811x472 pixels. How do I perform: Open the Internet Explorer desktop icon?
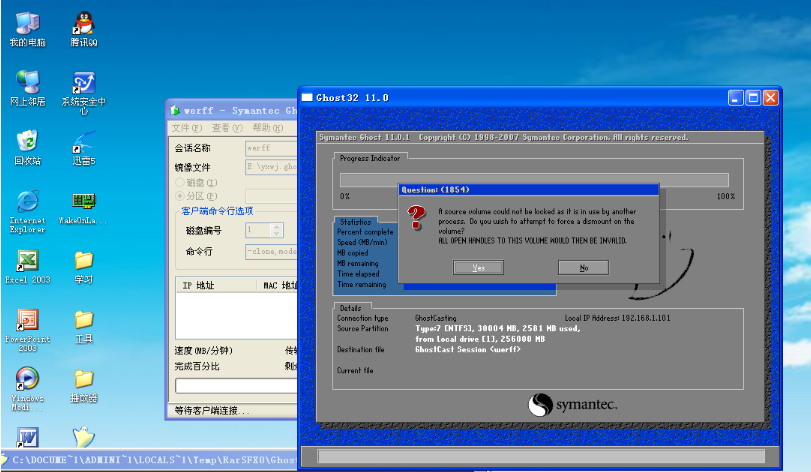[27, 211]
